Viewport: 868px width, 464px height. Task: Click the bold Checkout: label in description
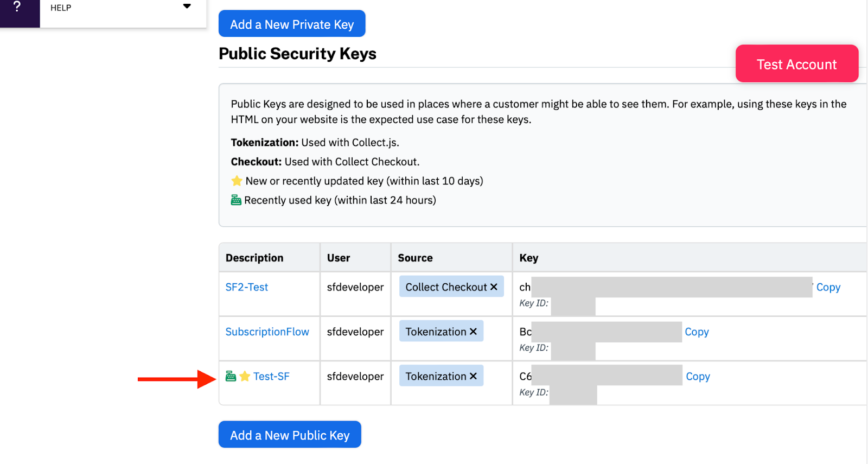click(x=256, y=162)
